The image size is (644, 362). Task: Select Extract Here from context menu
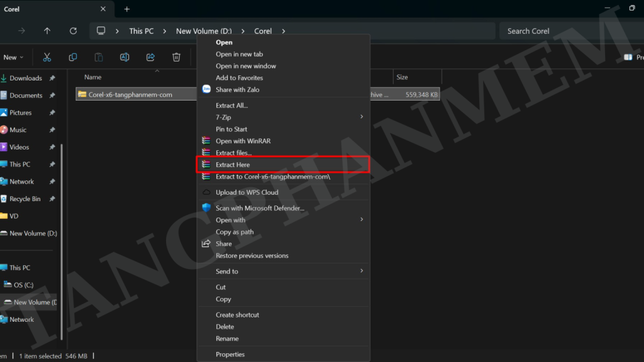(233, 165)
